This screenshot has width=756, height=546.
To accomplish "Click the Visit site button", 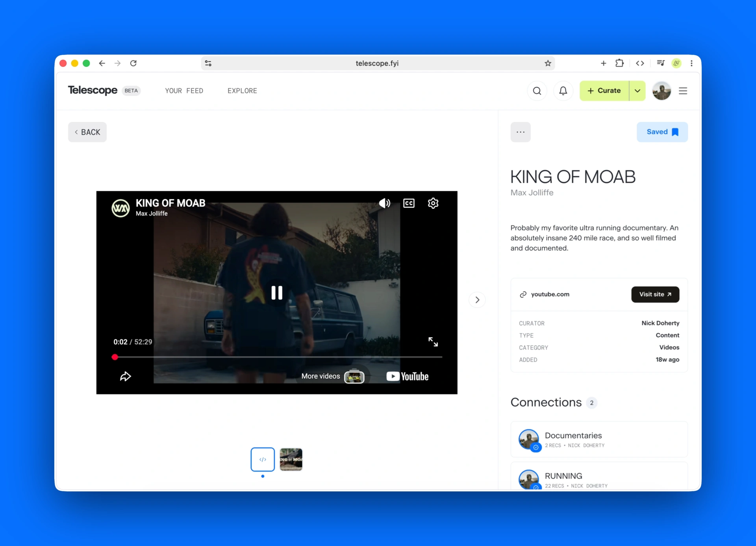I will [655, 295].
